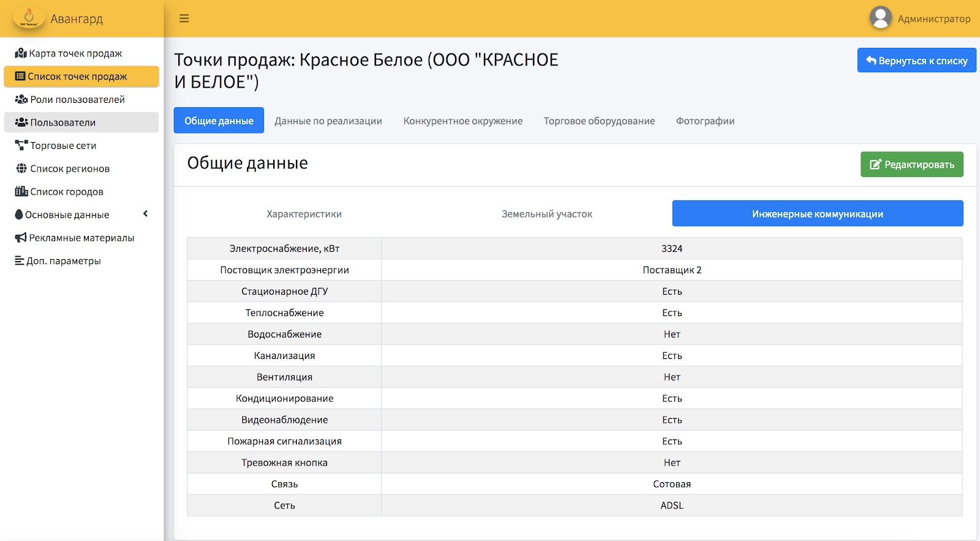The image size is (980, 541).
Task: Click the Авангард brand title
Action: [x=77, y=19]
